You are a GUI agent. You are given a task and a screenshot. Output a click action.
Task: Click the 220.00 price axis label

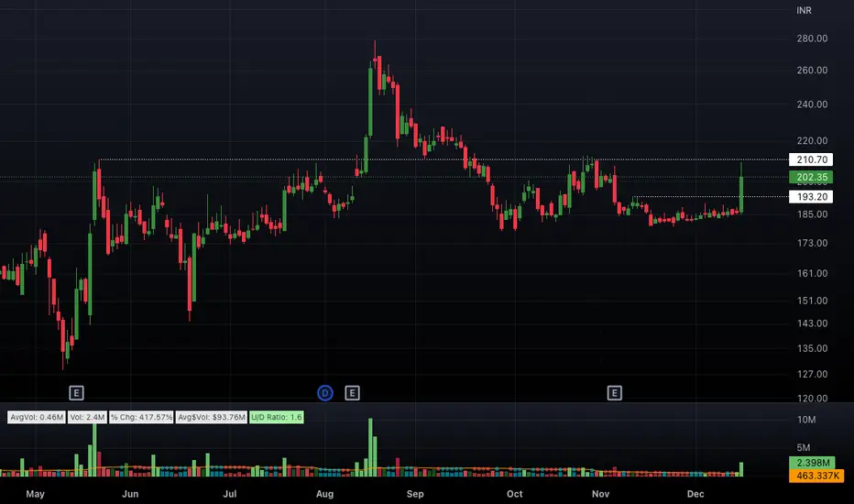click(x=812, y=140)
